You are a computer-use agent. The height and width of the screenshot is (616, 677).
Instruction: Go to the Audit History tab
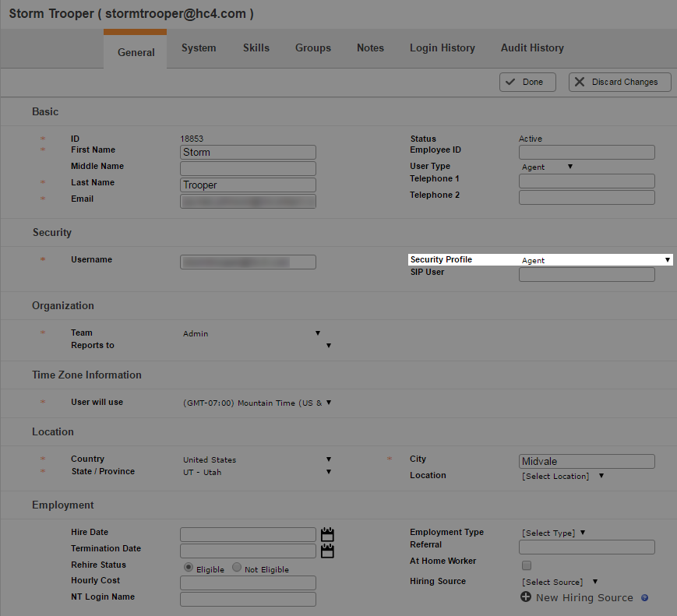pos(532,48)
